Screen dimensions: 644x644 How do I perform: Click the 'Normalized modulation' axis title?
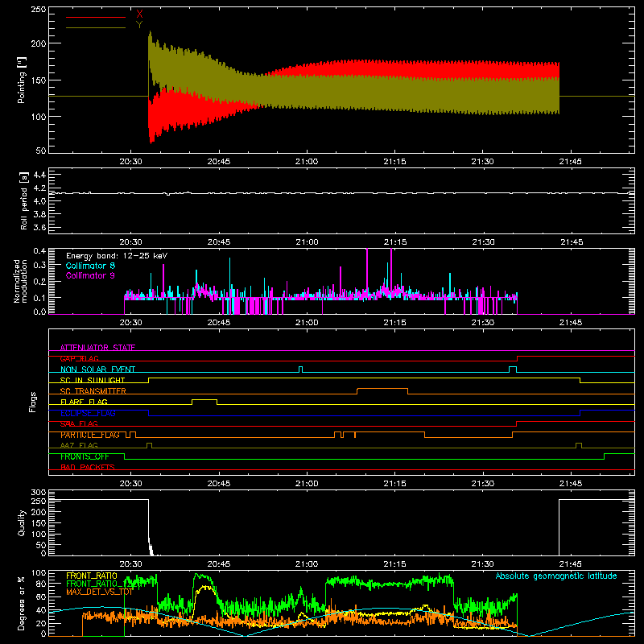point(20,281)
